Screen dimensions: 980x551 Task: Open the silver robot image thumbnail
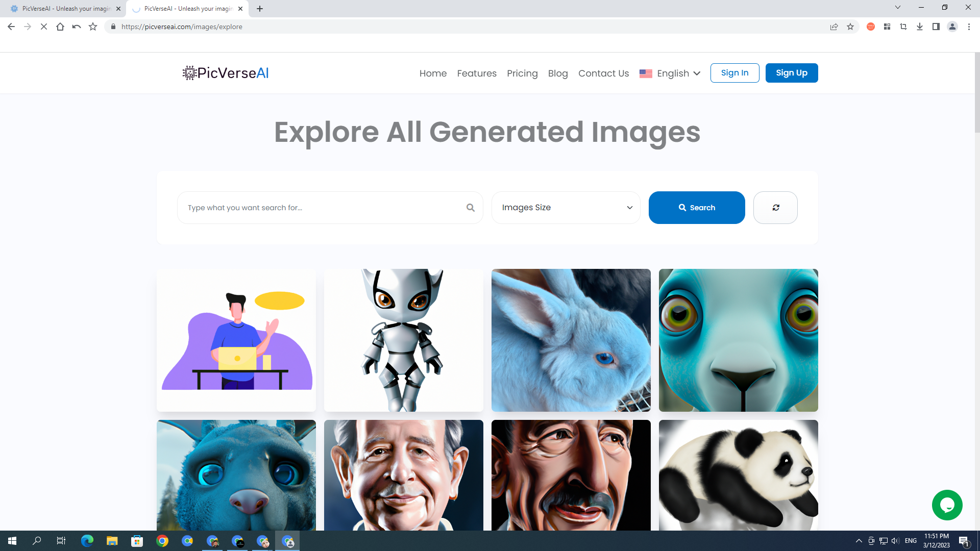[x=404, y=340]
